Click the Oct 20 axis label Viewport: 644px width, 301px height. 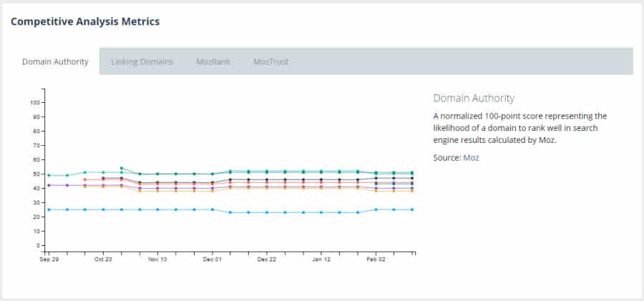tap(103, 260)
